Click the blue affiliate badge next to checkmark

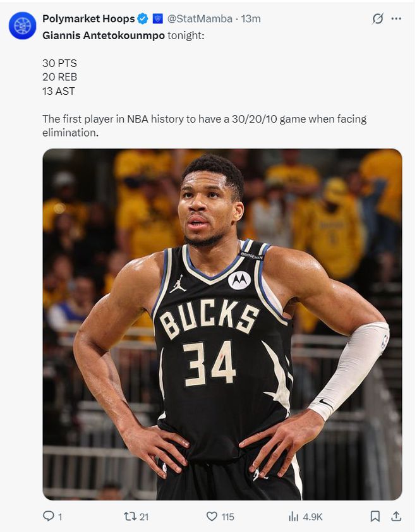coord(157,19)
